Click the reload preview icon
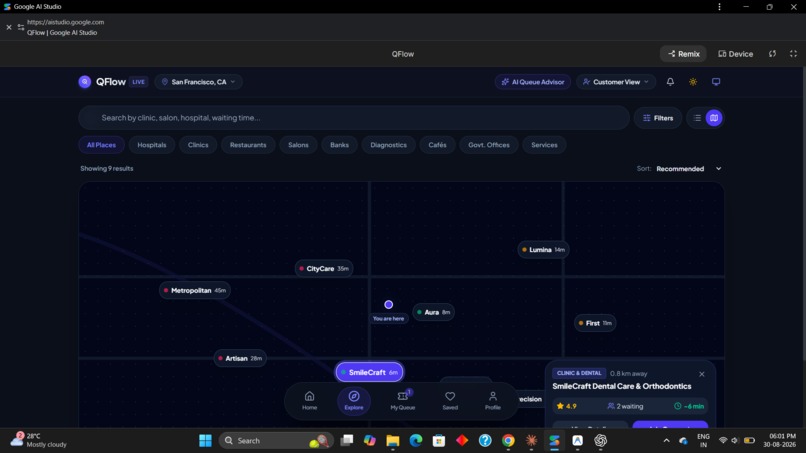806x453 pixels. (x=773, y=54)
